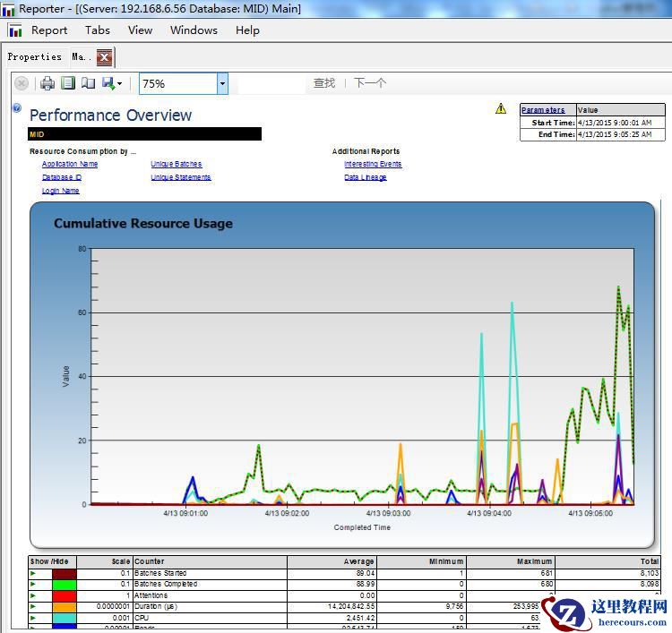Toggle Batches Started series show/hide arrow

(x=33, y=573)
